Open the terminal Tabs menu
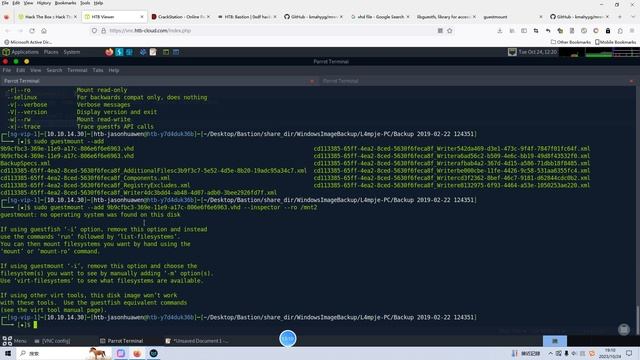 pos(98,70)
